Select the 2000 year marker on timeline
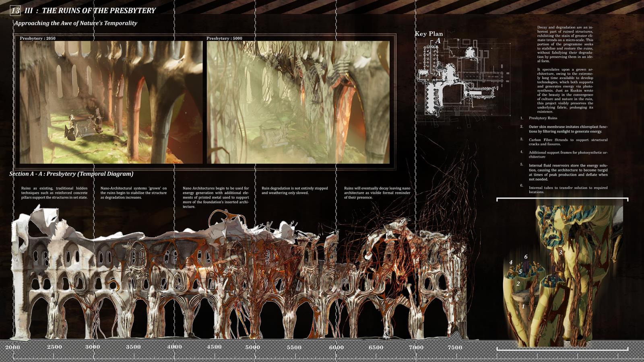 [x=13, y=347]
